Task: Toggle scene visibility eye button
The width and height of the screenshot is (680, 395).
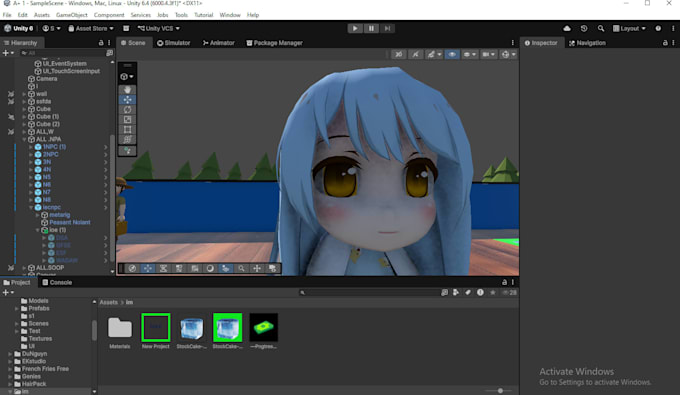Action: pos(452,54)
